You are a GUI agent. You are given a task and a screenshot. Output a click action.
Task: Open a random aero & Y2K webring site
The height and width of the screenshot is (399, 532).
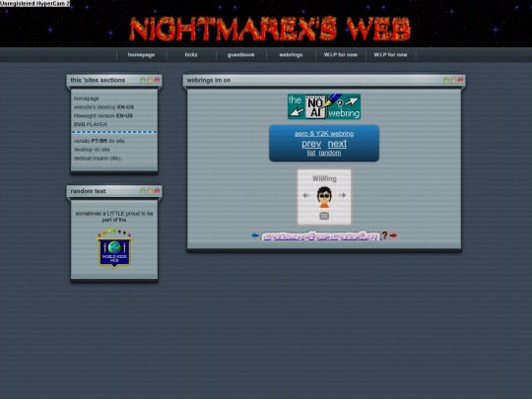click(330, 153)
